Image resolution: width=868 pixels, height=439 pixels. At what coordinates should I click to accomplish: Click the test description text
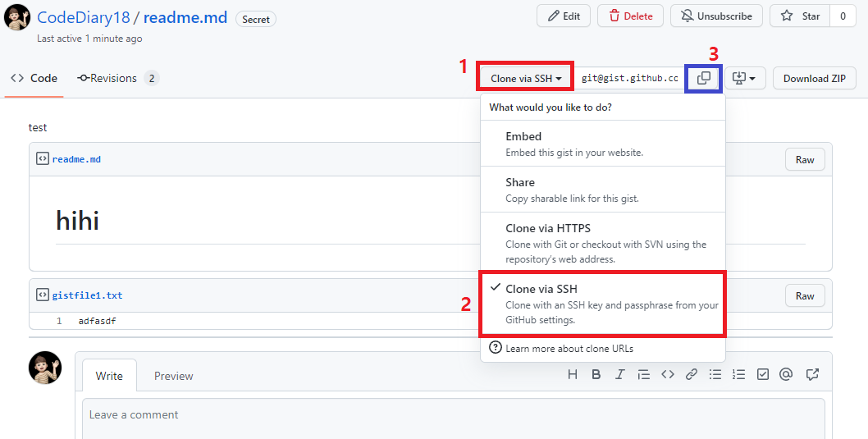pyautogui.click(x=38, y=127)
